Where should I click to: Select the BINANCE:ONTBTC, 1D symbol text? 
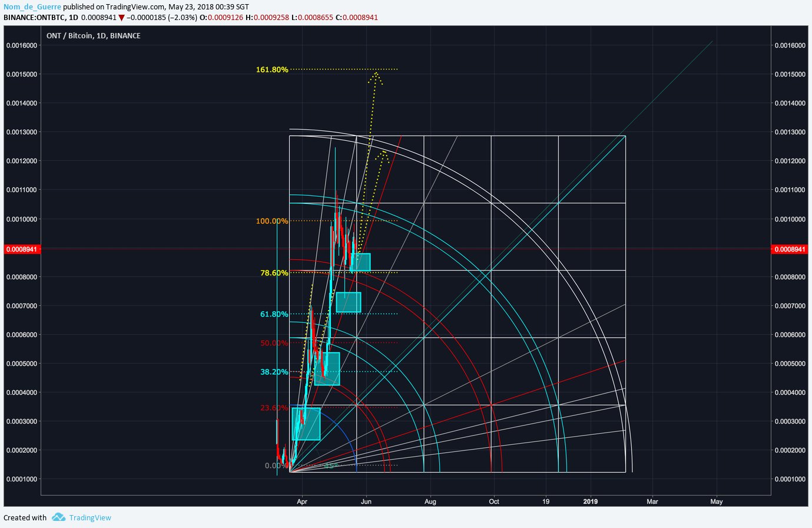41,18
